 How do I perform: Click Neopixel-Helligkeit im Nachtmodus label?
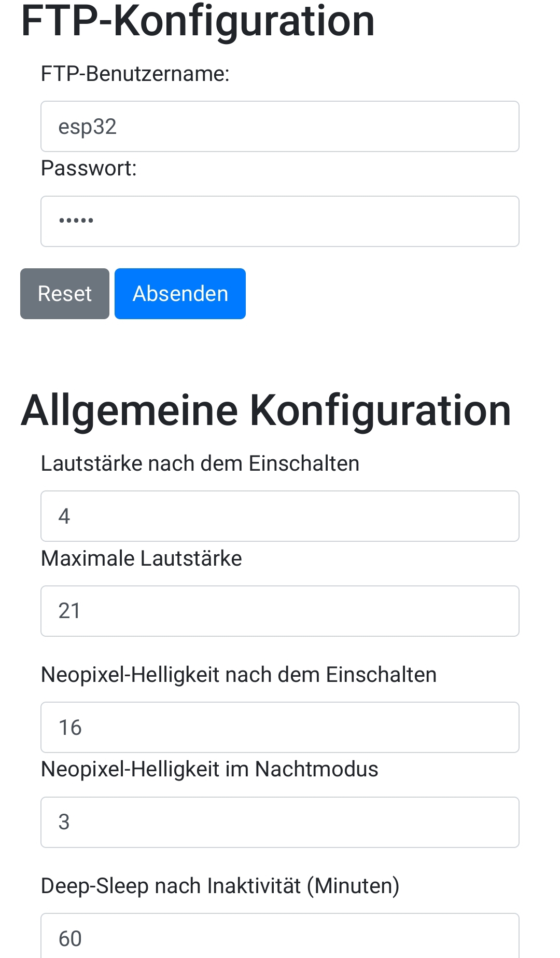coord(209,769)
